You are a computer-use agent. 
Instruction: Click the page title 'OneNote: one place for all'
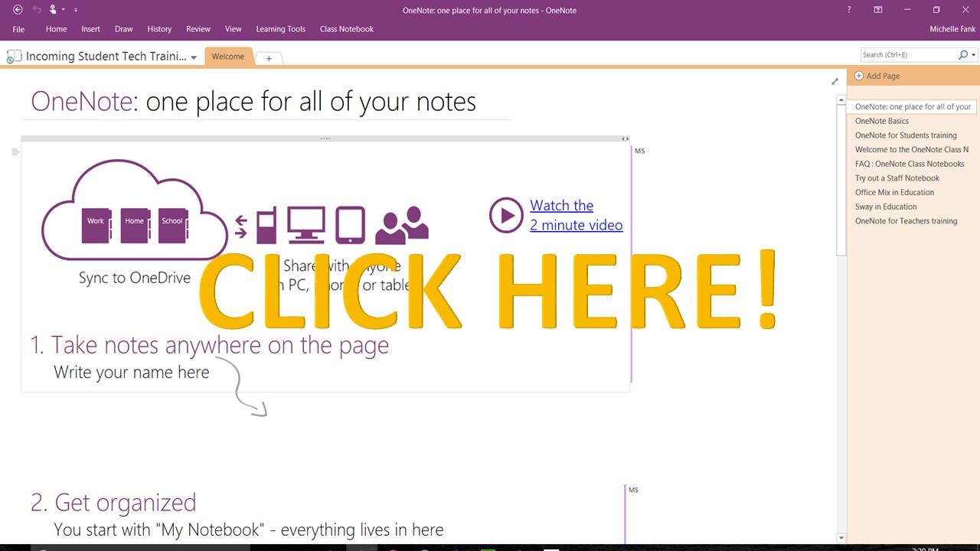click(x=253, y=101)
